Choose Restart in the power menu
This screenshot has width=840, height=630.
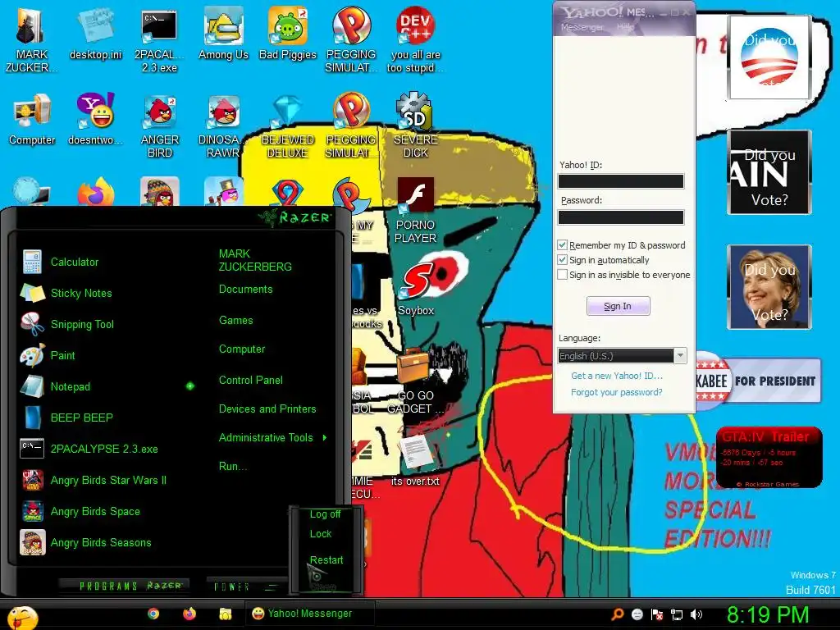[x=326, y=559]
